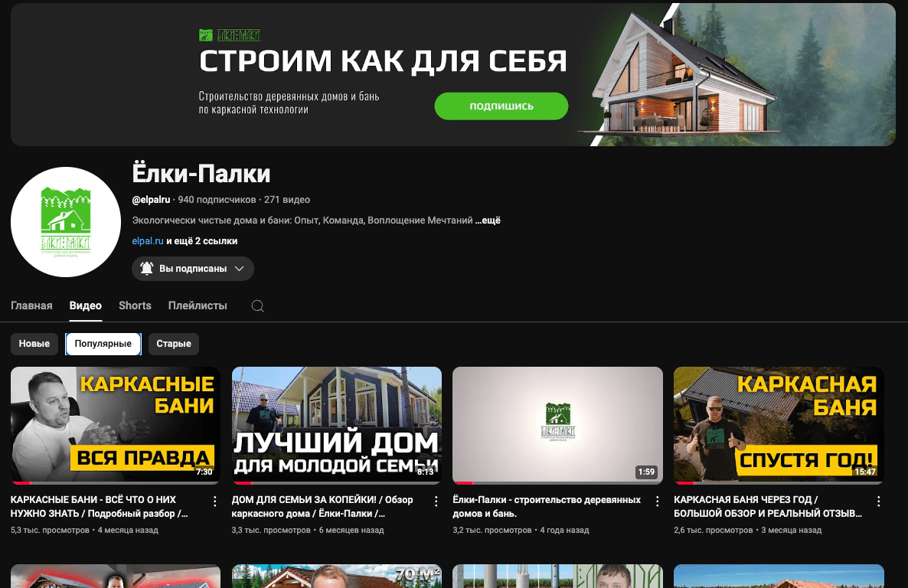Open options menu on КАРКАСНАЯ БАНЯ video
908x588 pixels.
click(x=877, y=501)
